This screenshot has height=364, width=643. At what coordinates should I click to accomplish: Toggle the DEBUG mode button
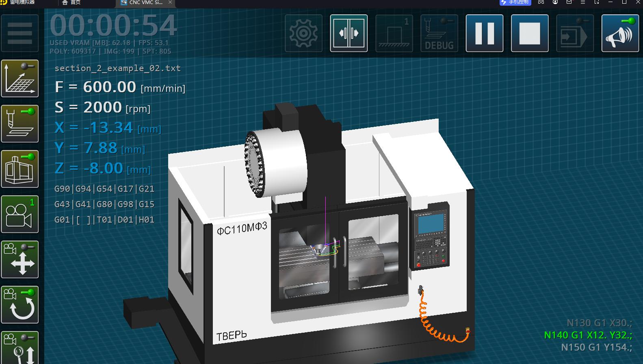[439, 33]
